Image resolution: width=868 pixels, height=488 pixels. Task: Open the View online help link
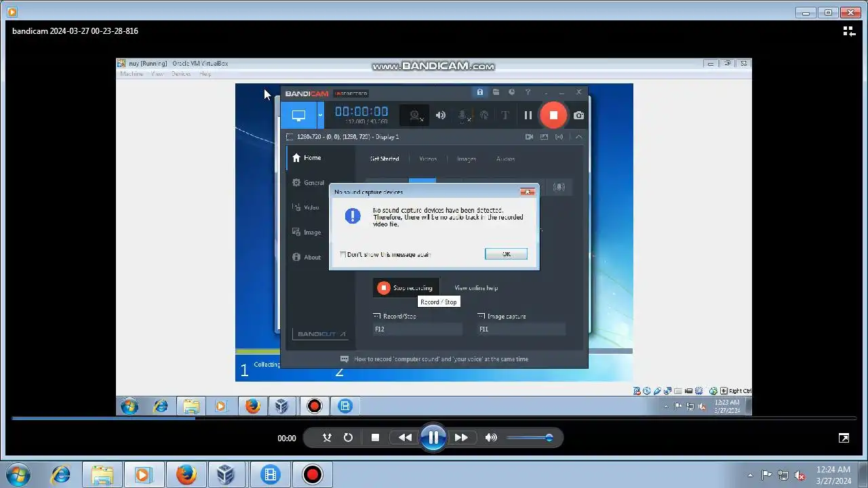(476, 288)
